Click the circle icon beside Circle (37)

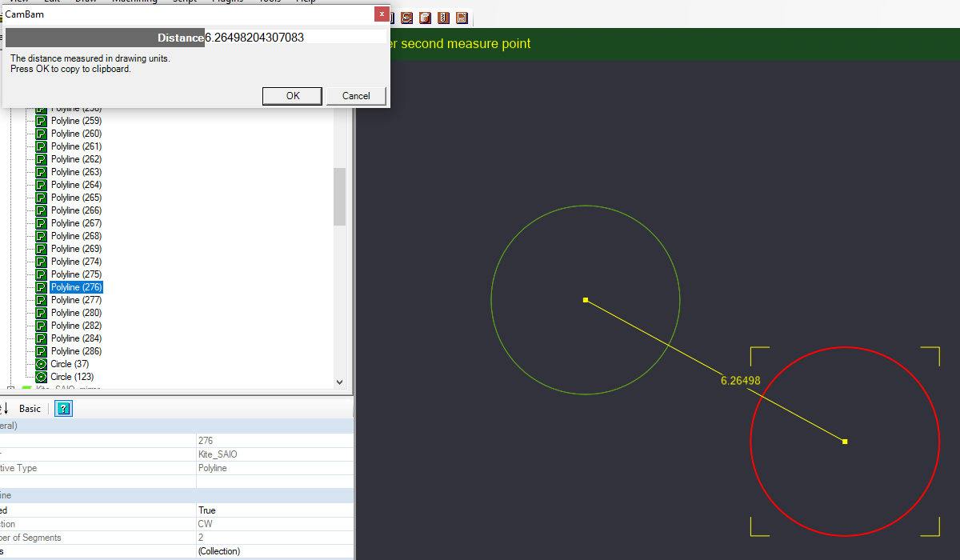click(42, 364)
